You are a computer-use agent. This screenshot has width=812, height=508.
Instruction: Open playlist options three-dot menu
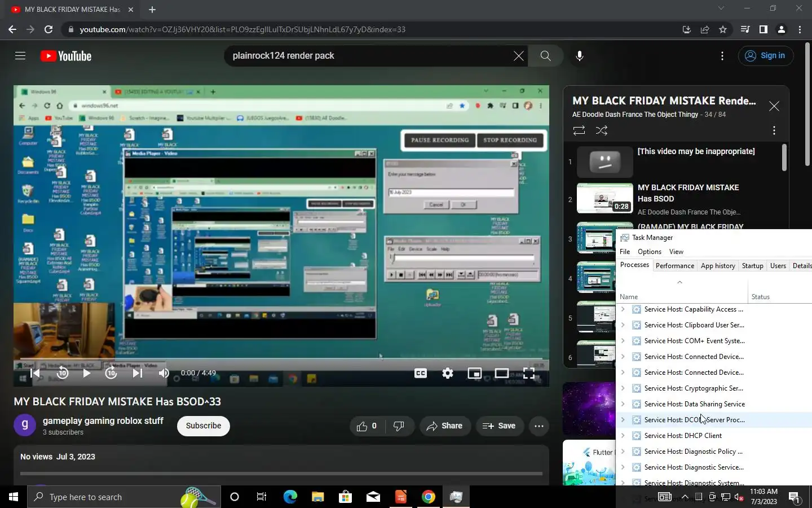(x=774, y=130)
